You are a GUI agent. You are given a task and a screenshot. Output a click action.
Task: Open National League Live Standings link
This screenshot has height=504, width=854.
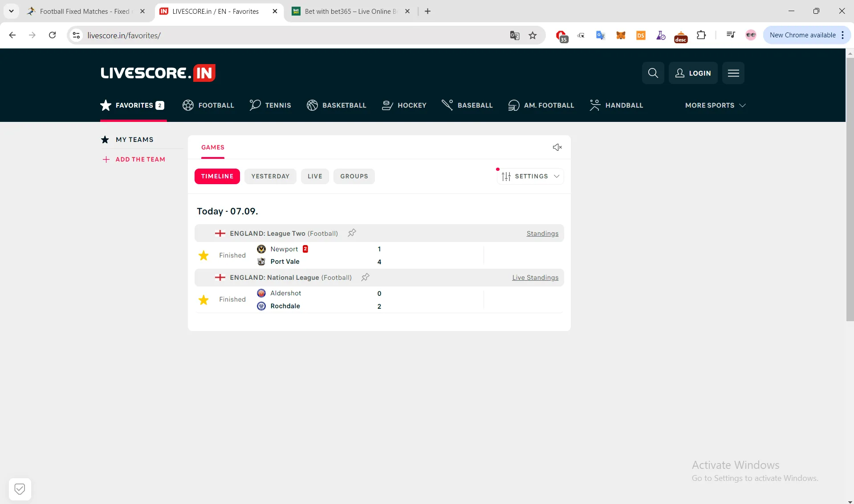535,278
